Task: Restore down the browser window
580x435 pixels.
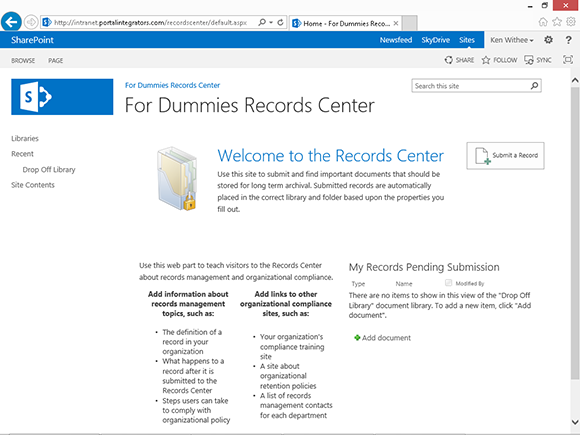Action: tap(544, 5)
